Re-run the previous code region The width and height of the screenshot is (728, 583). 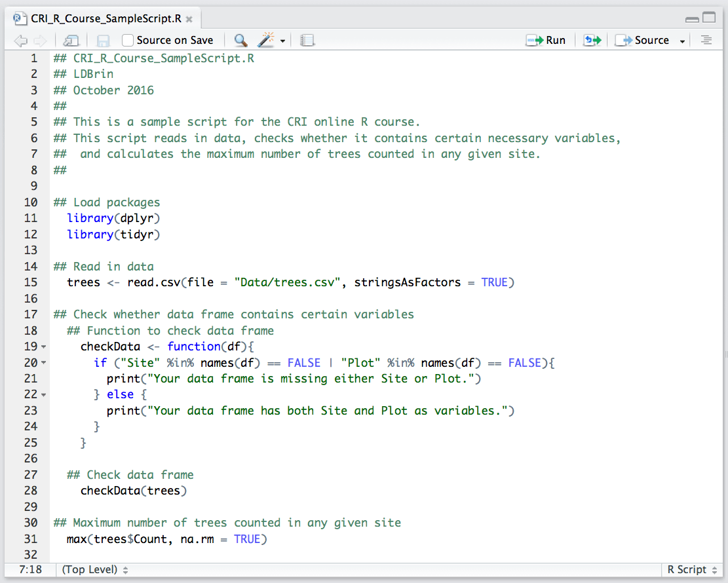(592, 40)
